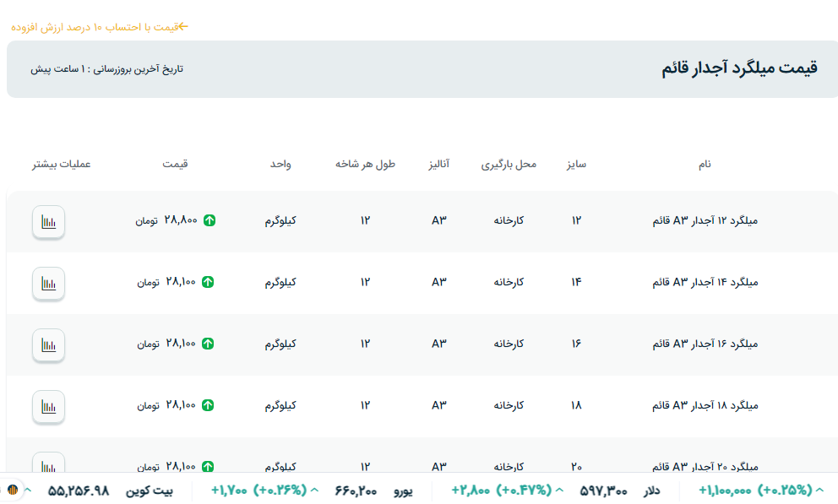
Task: Click the دلار 597,300 rate in ticker
Action: pyautogui.click(x=619, y=490)
